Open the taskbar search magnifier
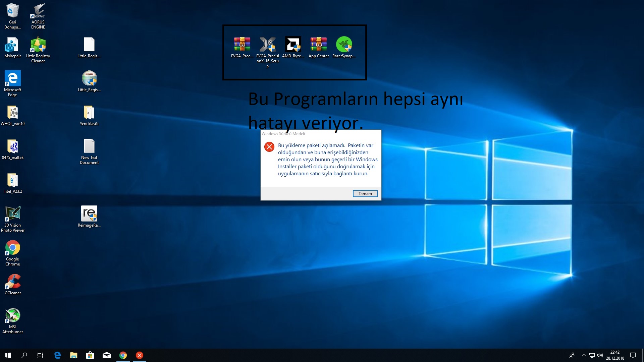Viewport: 644px width, 362px height. pos(24,355)
